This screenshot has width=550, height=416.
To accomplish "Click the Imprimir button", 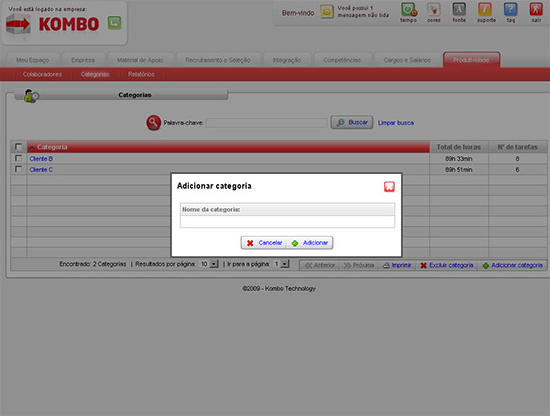I will 397,265.
